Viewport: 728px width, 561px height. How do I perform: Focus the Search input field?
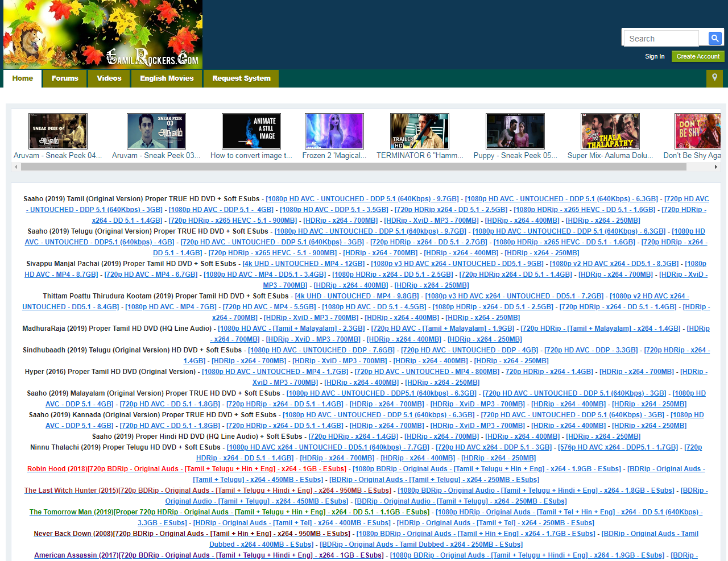(660, 38)
